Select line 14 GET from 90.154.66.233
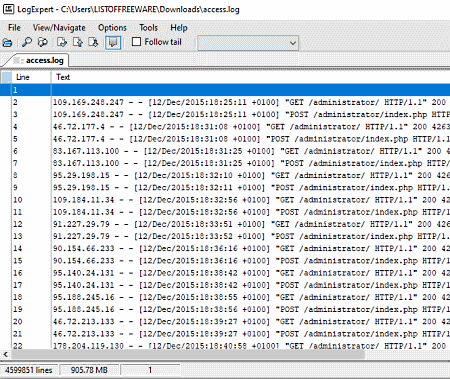 pyautogui.click(x=225, y=249)
